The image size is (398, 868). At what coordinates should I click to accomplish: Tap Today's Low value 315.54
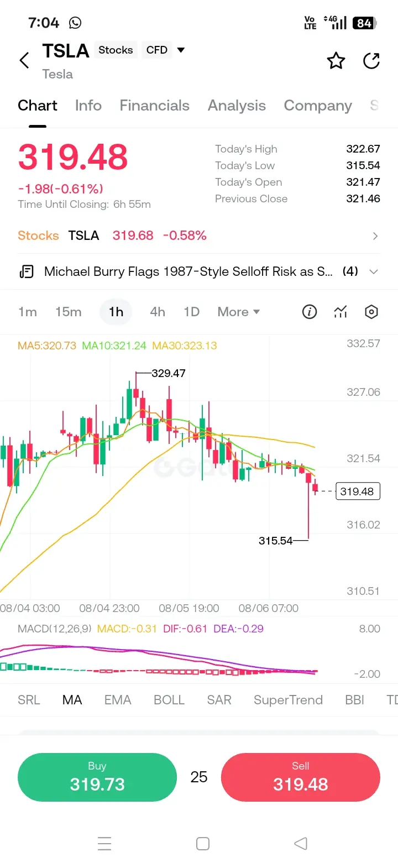[363, 165]
